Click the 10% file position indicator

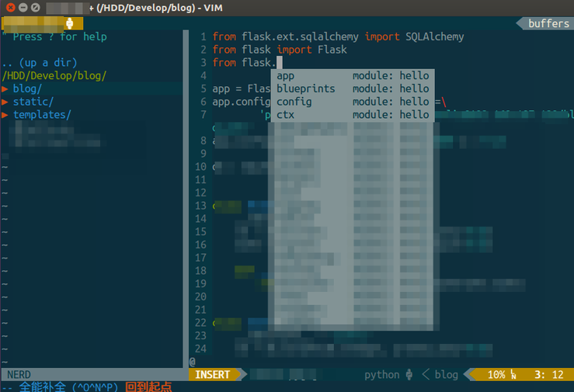point(496,374)
